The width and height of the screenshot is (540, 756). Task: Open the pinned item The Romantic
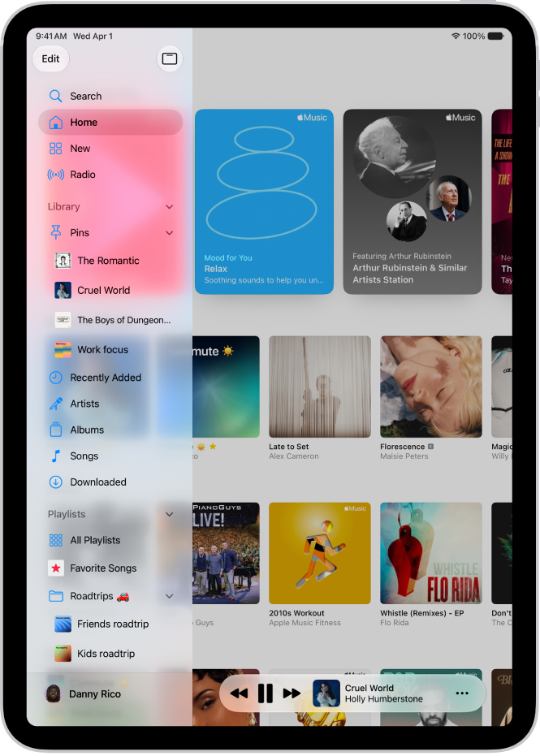pyautogui.click(x=110, y=261)
